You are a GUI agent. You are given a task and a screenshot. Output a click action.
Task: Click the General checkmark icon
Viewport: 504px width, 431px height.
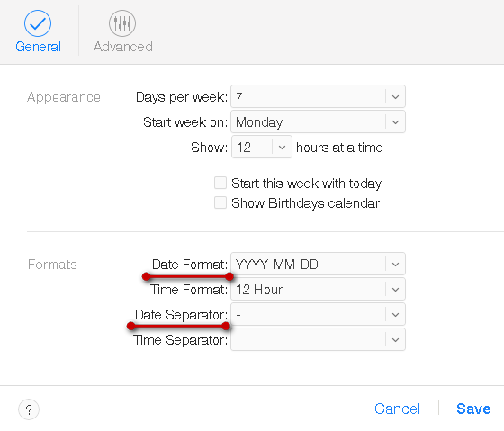click(x=38, y=23)
